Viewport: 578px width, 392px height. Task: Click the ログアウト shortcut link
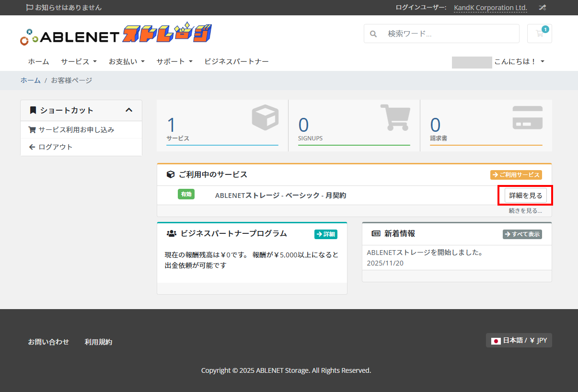55,147
